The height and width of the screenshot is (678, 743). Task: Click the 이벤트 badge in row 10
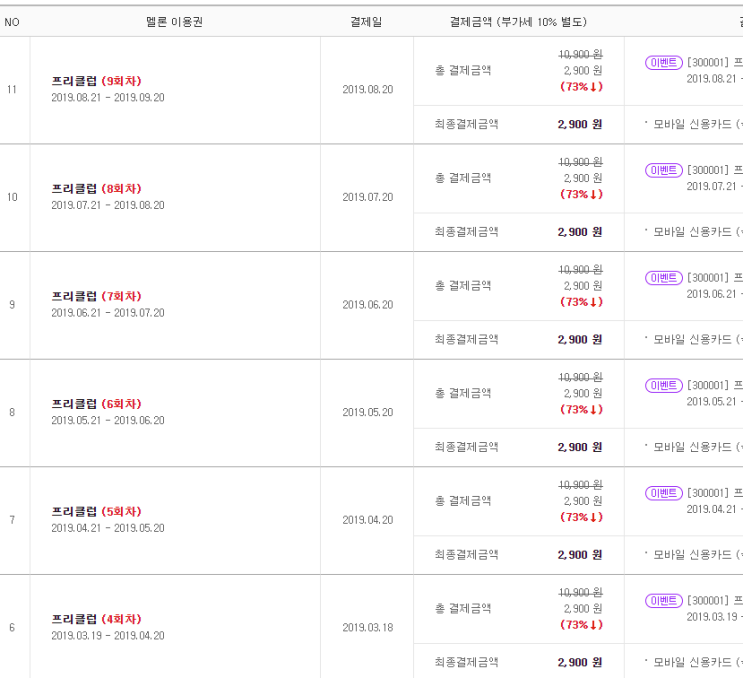(663, 170)
